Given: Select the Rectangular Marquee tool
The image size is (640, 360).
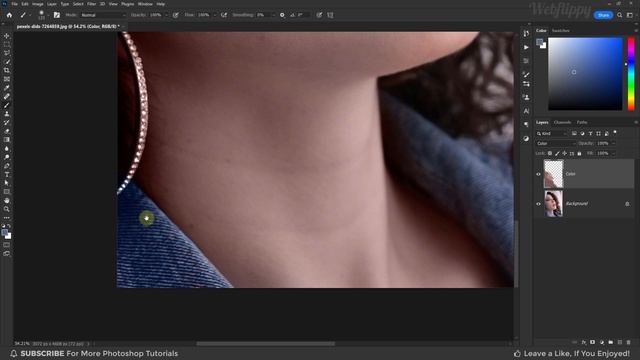Looking at the screenshot, I should point(7,44).
